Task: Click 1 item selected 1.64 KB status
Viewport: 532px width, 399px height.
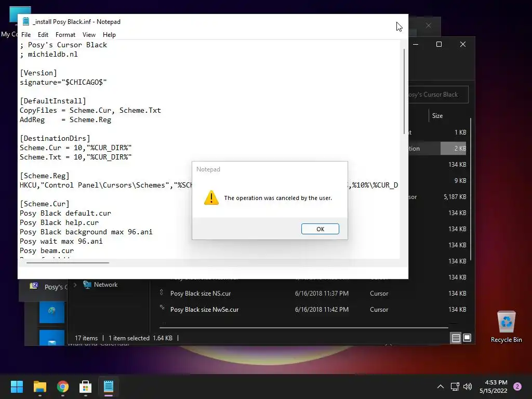Action: (140, 338)
